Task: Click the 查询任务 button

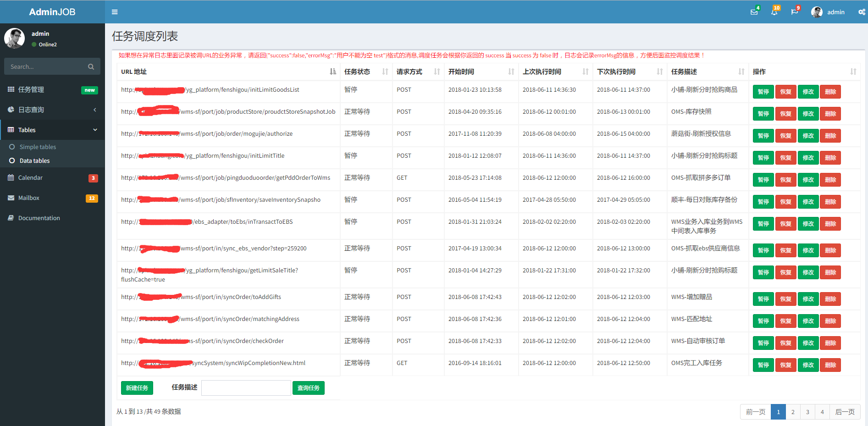Action: 309,388
